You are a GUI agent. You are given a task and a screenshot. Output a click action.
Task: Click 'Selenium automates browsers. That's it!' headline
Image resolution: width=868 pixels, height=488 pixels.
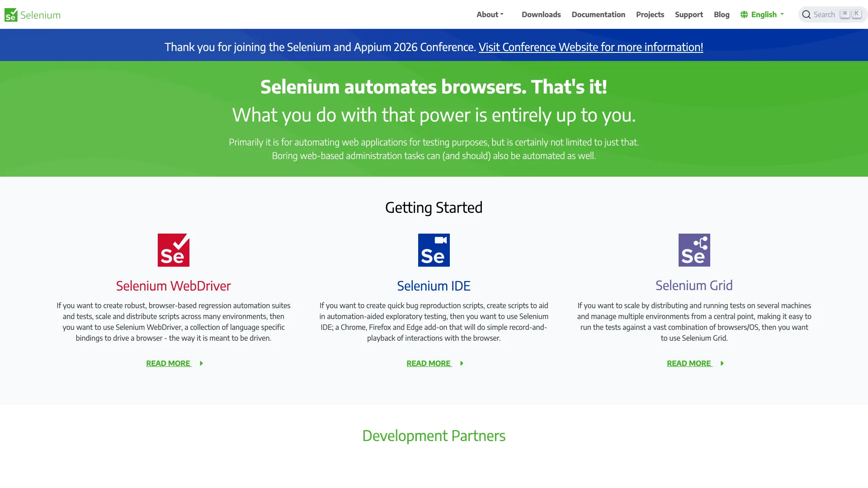(434, 87)
